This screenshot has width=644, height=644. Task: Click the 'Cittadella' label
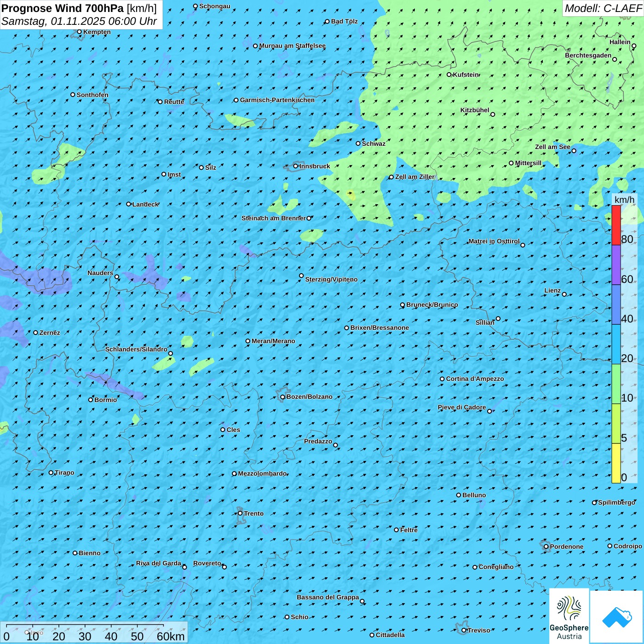click(x=390, y=635)
